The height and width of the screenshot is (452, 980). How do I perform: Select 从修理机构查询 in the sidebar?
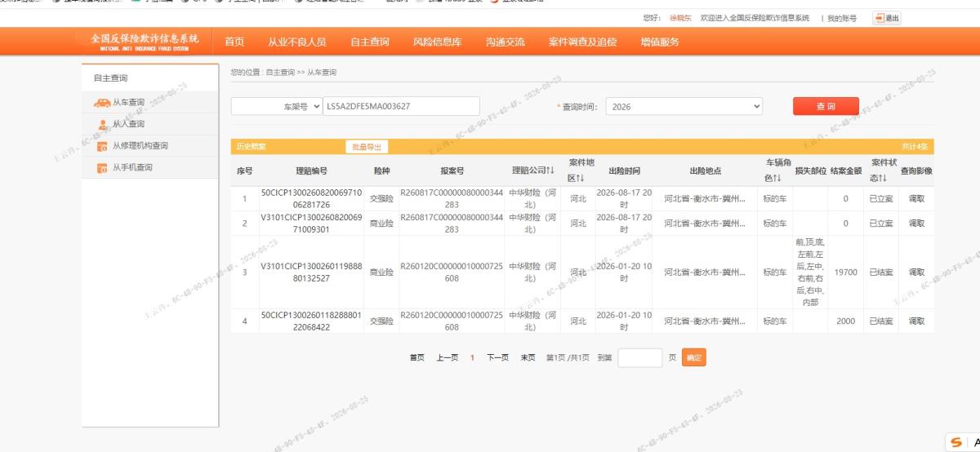click(x=140, y=146)
